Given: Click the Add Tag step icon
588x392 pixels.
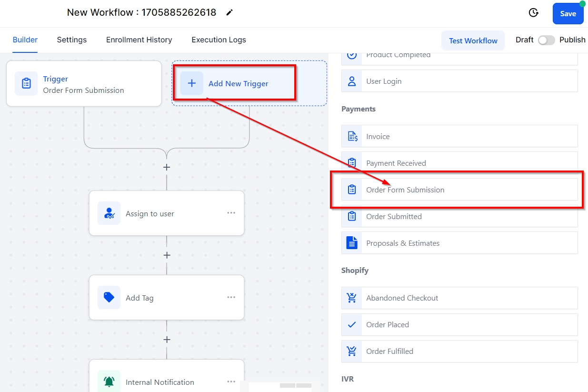Looking at the screenshot, I should click(x=109, y=298).
